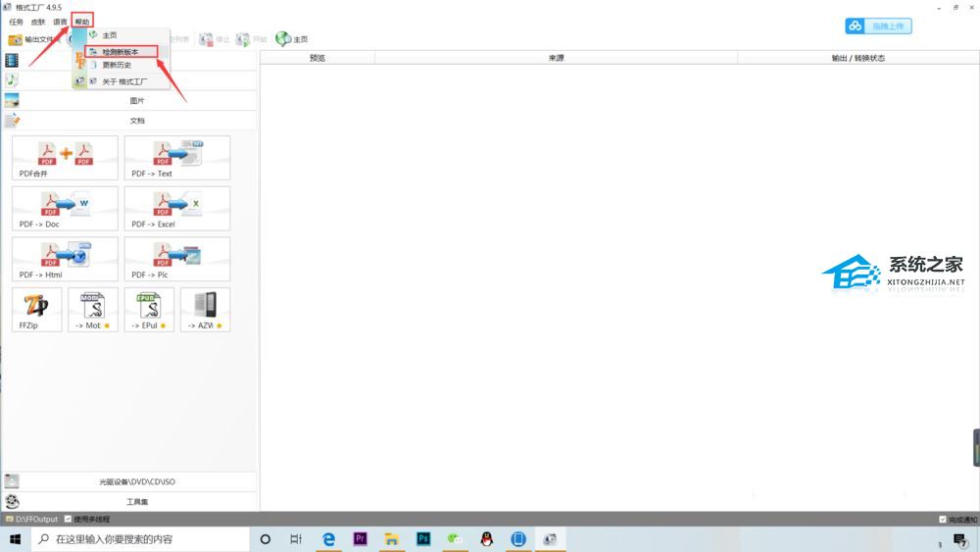The height and width of the screenshot is (552, 980).
Task: Select the PDF -> Html converter
Action: coord(65,260)
